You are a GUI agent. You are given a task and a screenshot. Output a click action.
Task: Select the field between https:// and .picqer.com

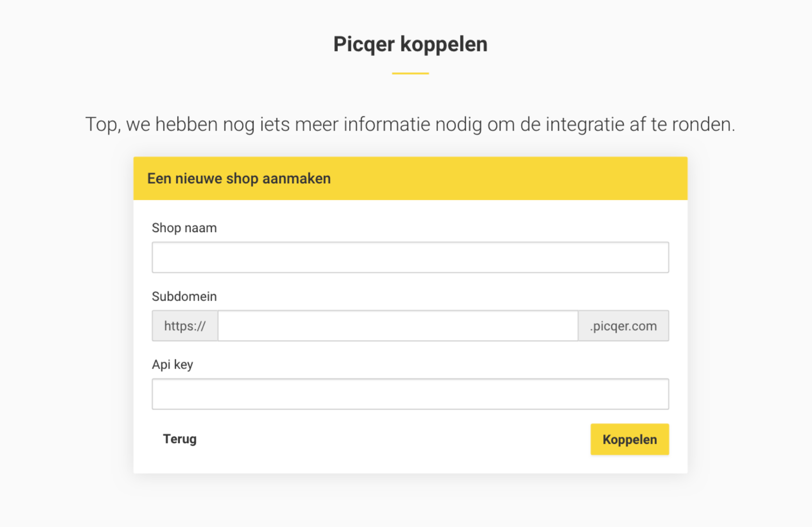398,326
